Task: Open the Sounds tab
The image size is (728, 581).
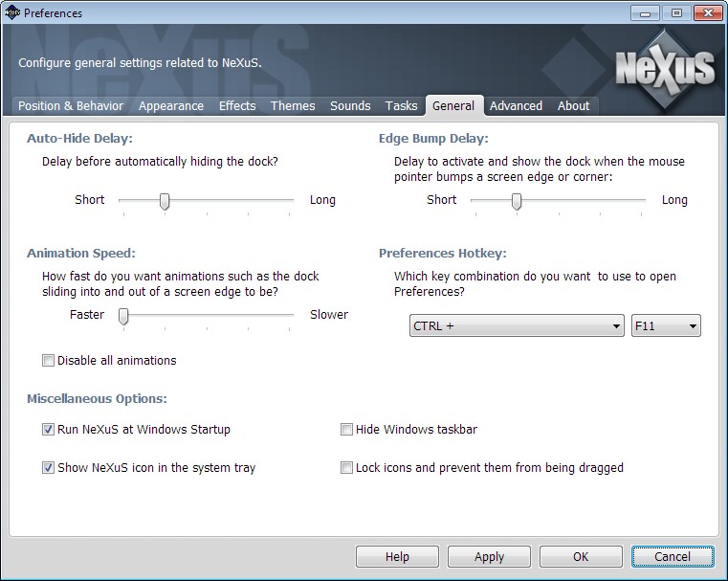Action: [x=350, y=106]
